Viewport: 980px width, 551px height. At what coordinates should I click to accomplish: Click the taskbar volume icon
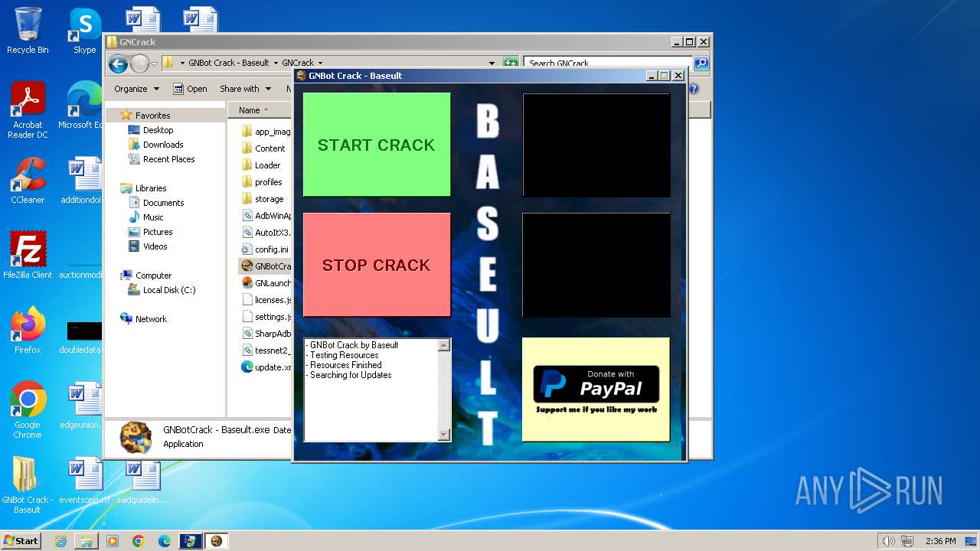889,541
